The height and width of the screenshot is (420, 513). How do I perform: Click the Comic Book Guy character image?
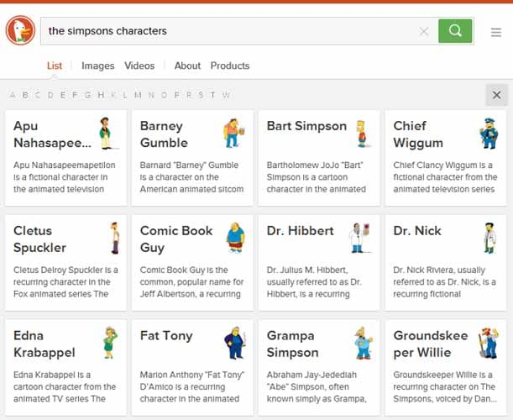tap(236, 238)
